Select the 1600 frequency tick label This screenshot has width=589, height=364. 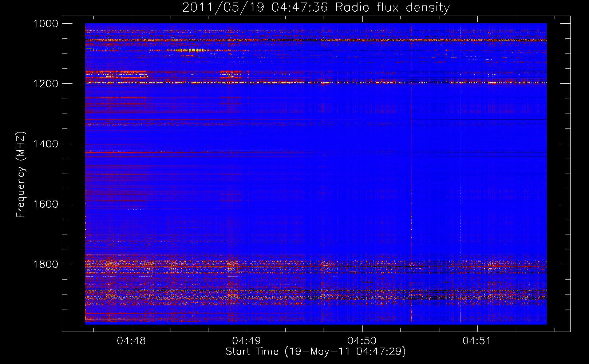click(x=46, y=204)
